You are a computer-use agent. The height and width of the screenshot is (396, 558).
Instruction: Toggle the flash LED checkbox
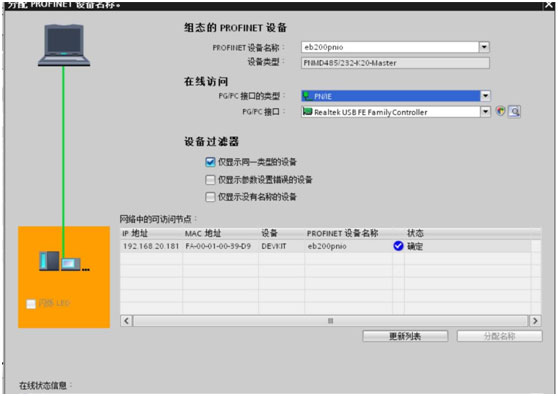[x=31, y=303]
